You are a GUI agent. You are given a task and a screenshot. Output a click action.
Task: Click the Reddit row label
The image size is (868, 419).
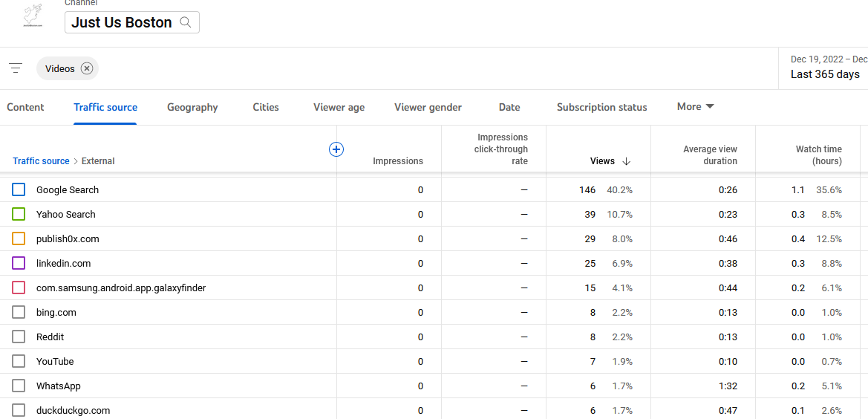coord(50,337)
